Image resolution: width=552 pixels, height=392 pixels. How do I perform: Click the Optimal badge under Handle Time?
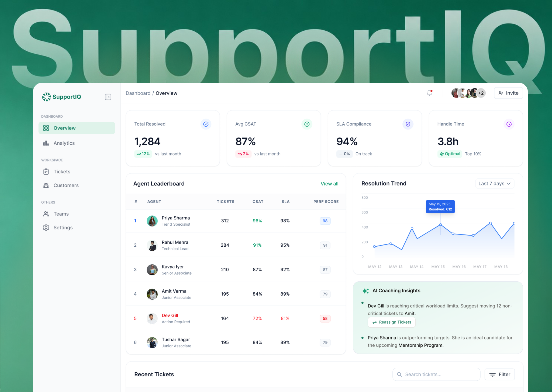(x=450, y=154)
